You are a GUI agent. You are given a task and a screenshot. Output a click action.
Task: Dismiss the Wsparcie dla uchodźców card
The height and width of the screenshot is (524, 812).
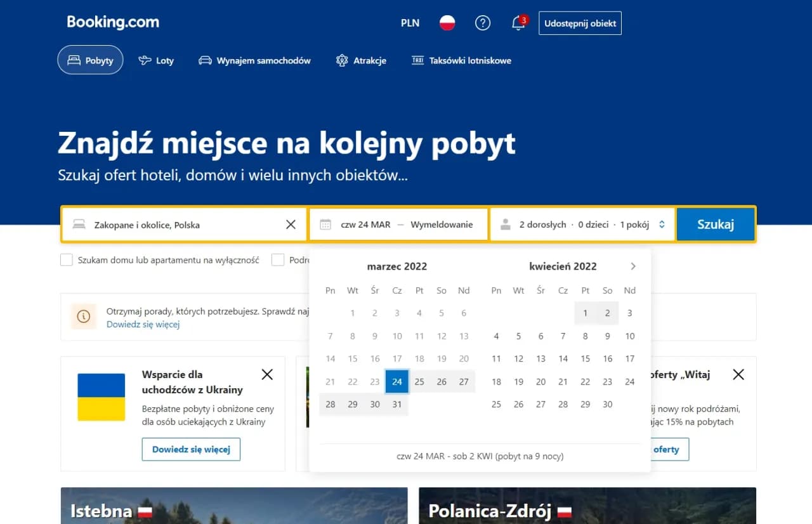pos(266,374)
